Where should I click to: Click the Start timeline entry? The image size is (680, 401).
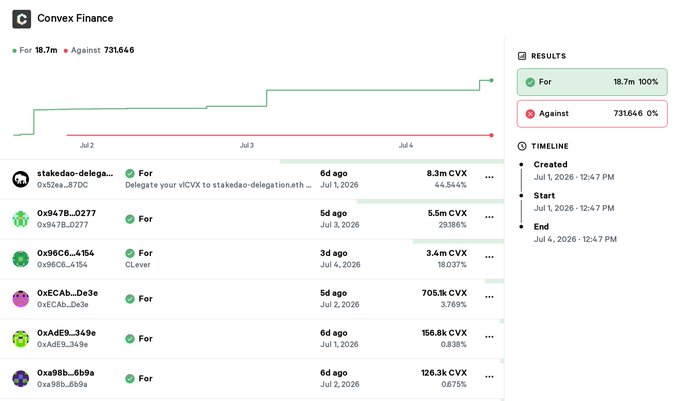point(573,202)
